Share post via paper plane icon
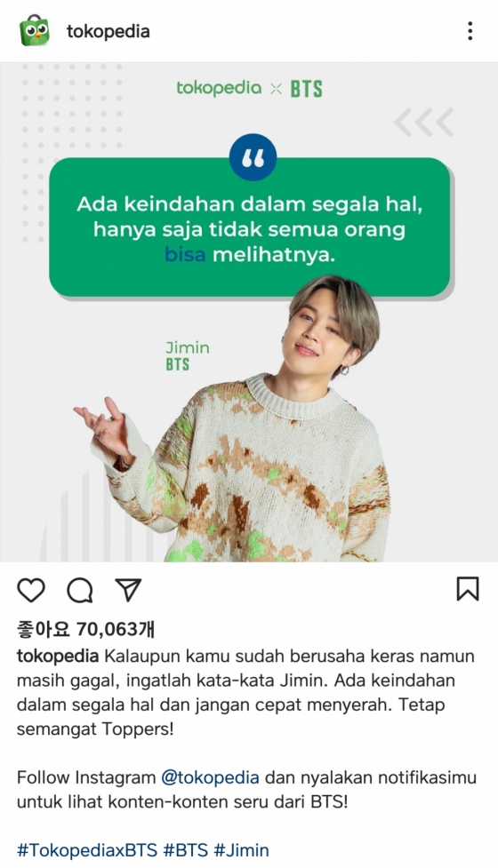Screen dimensions: 498x868 [x=129, y=590]
